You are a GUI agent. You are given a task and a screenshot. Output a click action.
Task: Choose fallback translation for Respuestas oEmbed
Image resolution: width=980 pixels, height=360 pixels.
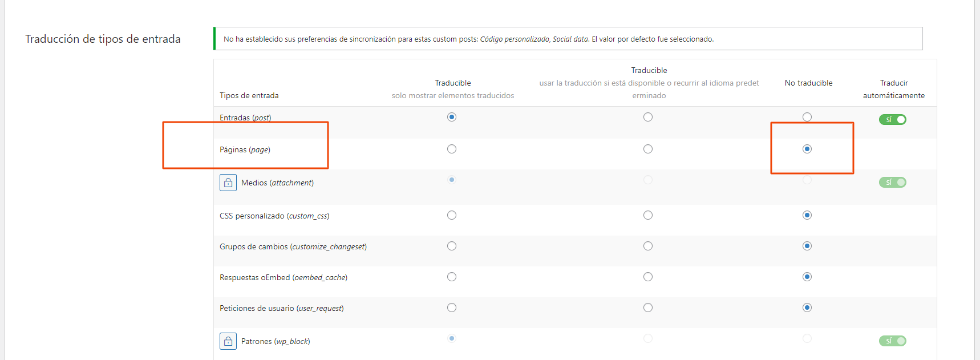[648, 277]
